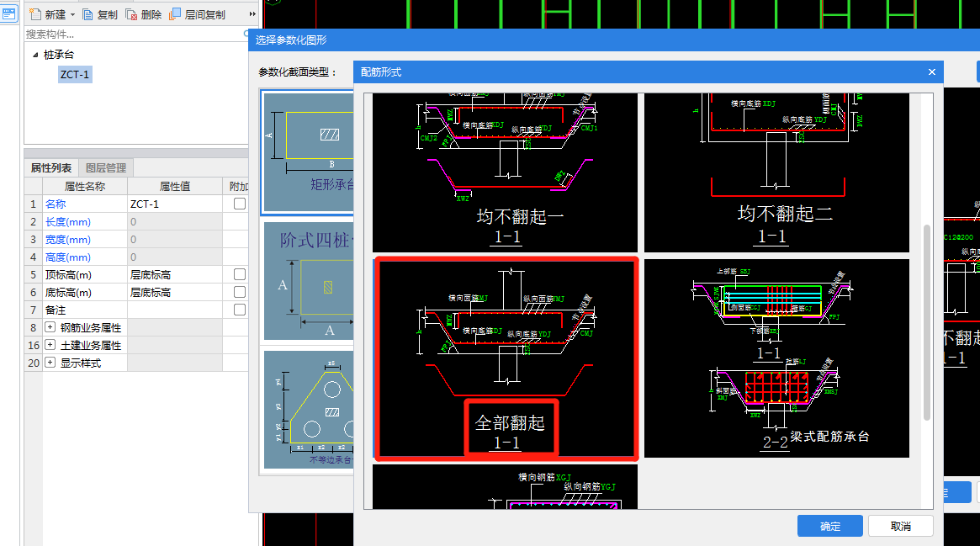Viewport: 980px width, 546px height.
Task: Click the 复制 (Copy) toolbar button
Action: coord(100,14)
